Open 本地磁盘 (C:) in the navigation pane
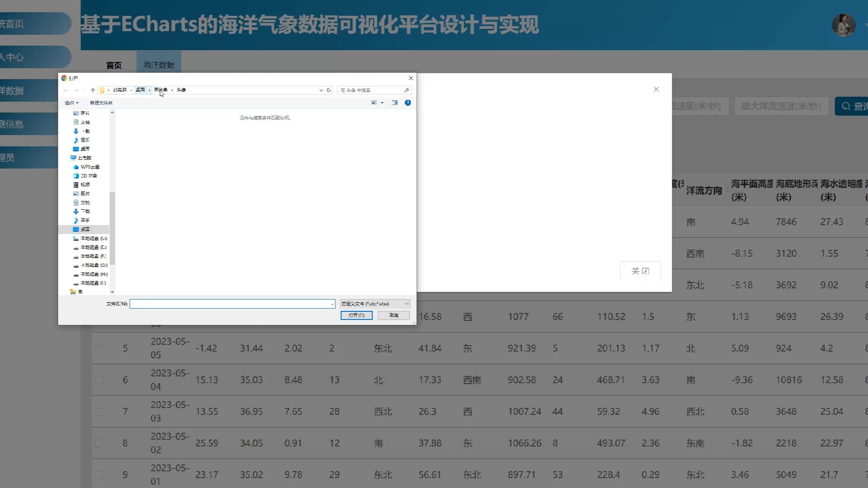The image size is (868, 488). point(90,239)
